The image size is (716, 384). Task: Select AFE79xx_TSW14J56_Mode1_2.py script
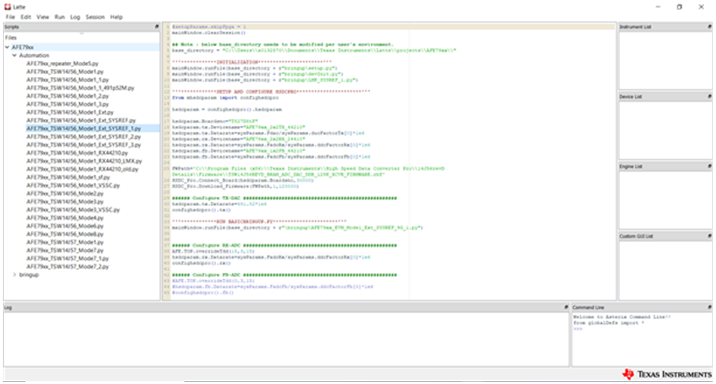point(67,96)
